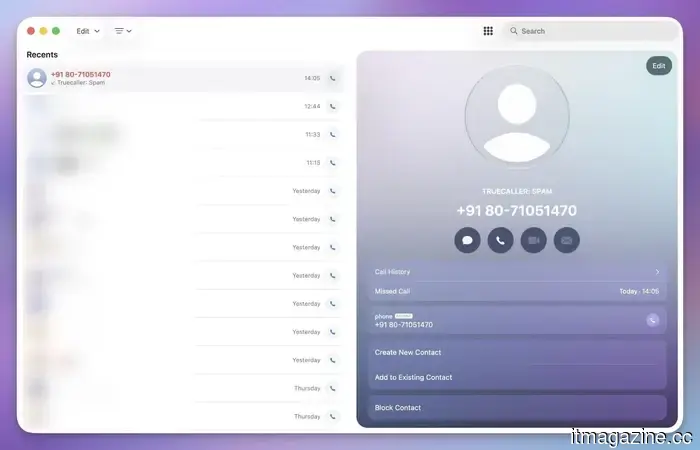Screen dimensions: 700x450
Task: Call back the 11:15 recent entry
Action: click(333, 162)
